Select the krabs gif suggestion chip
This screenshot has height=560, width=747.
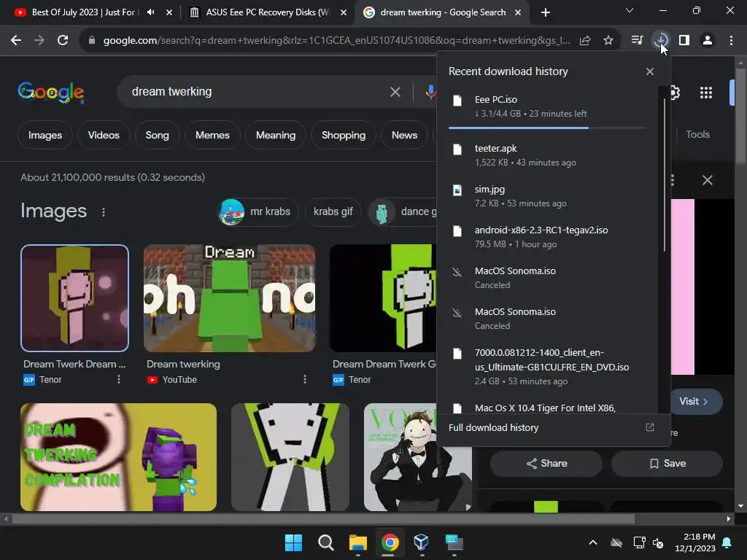333,212
